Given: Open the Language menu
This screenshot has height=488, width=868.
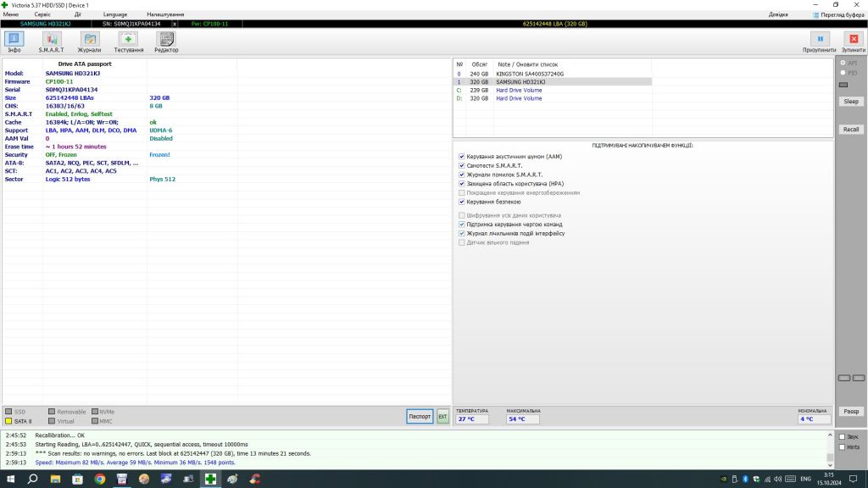Looking at the screenshot, I should tap(115, 14).
